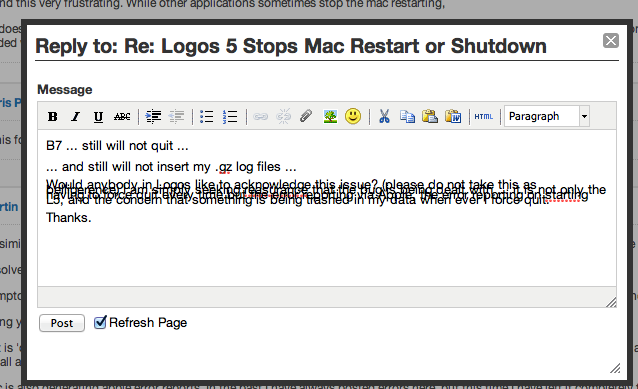
Task: Submit the reply with the Post button
Action: tap(62, 323)
